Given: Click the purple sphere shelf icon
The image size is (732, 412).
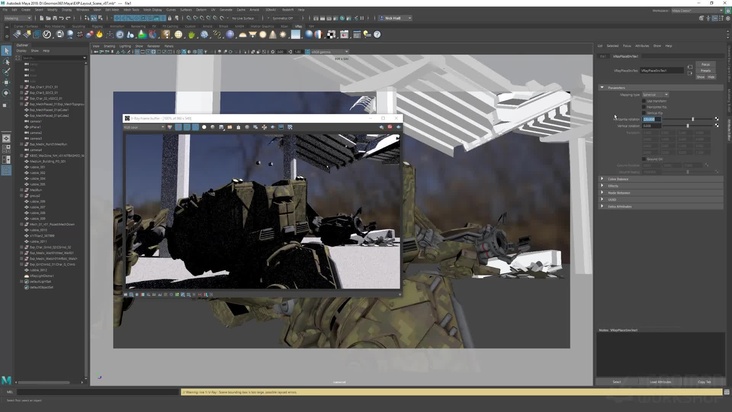Looking at the screenshot, I should tap(230, 35).
